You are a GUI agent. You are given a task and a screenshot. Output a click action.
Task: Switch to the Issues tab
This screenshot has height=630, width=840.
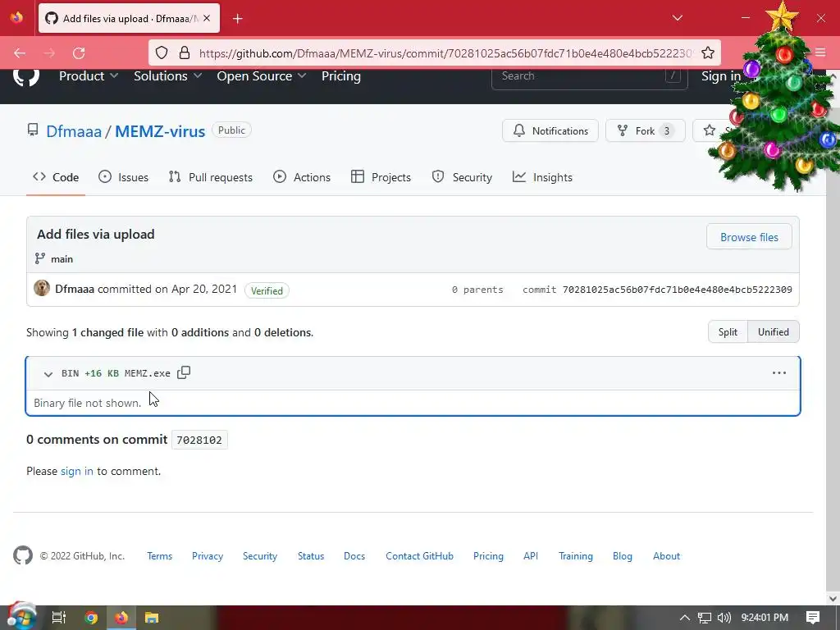tap(123, 177)
